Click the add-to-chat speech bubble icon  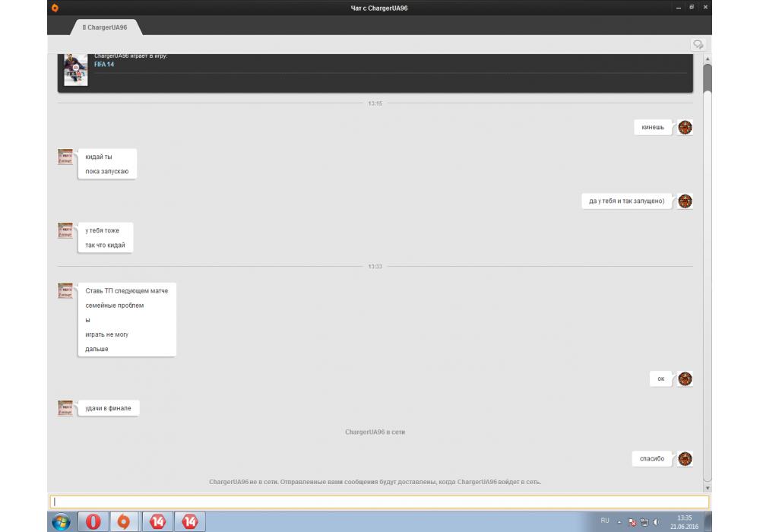tap(697, 45)
